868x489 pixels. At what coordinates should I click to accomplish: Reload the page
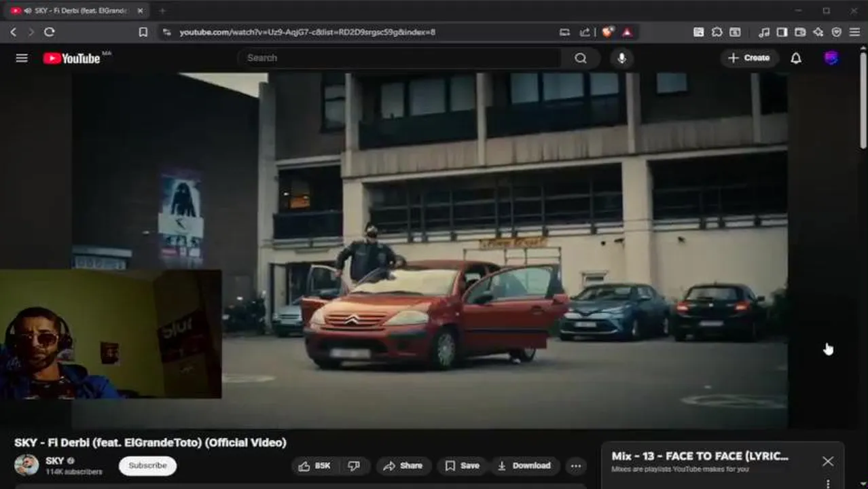50,32
